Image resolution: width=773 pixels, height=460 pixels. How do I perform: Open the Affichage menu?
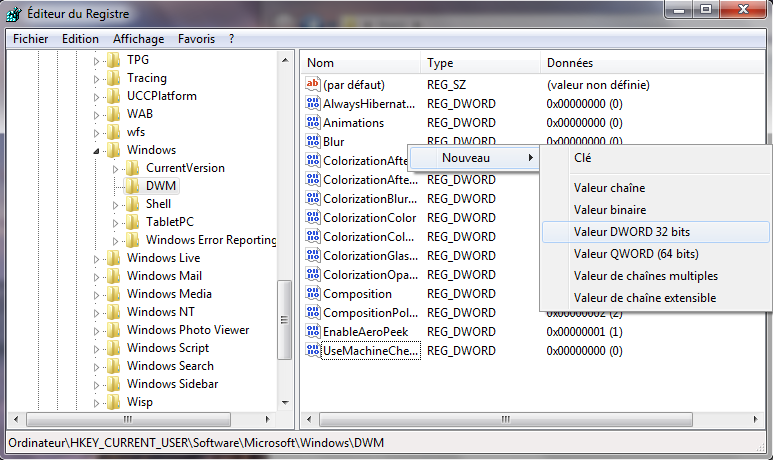[138, 39]
